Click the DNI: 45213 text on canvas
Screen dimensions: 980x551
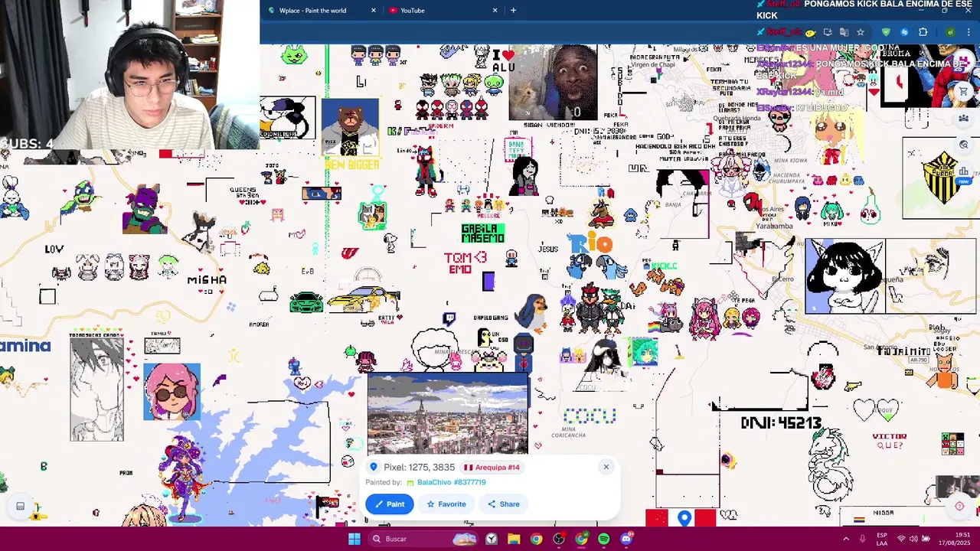(x=781, y=422)
